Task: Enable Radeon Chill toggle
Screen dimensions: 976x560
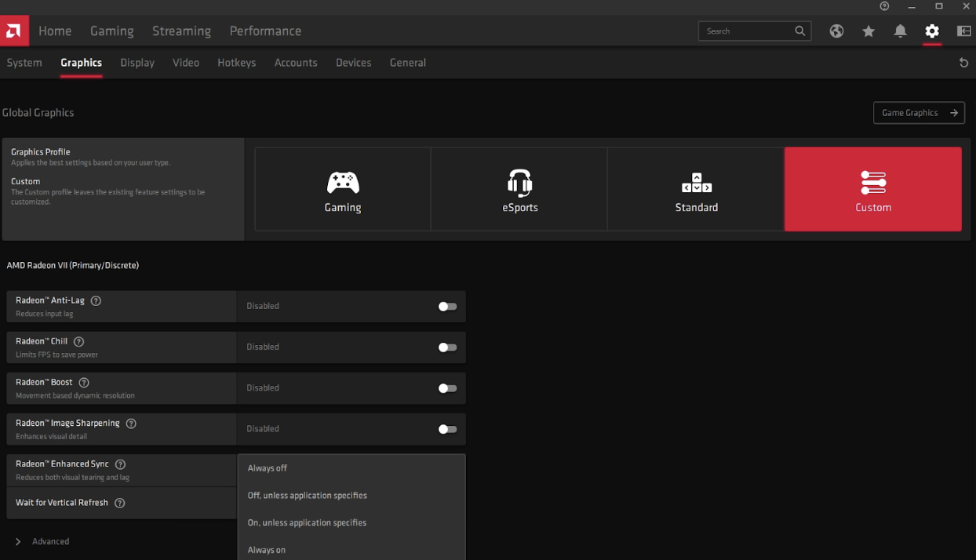Action: pyautogui.click(x=446, y=347)
